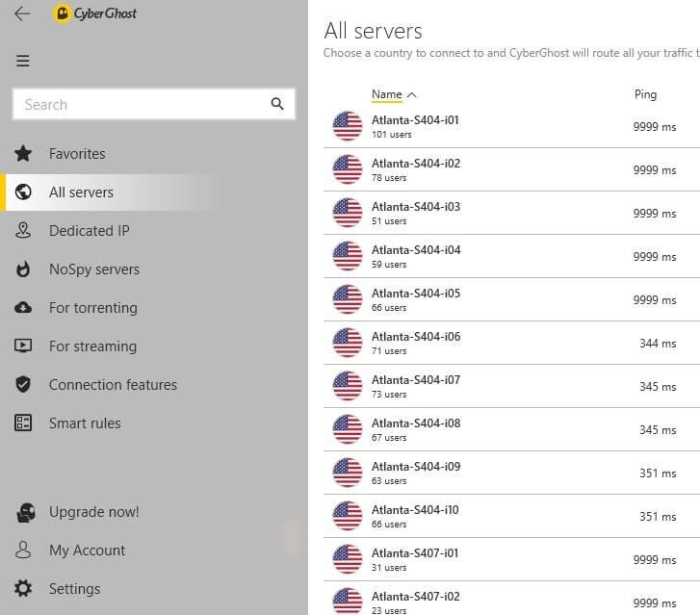Open My Account
The height and width of the screenshot is (615, 700).
pyautogui.click(x=88, y=550)
